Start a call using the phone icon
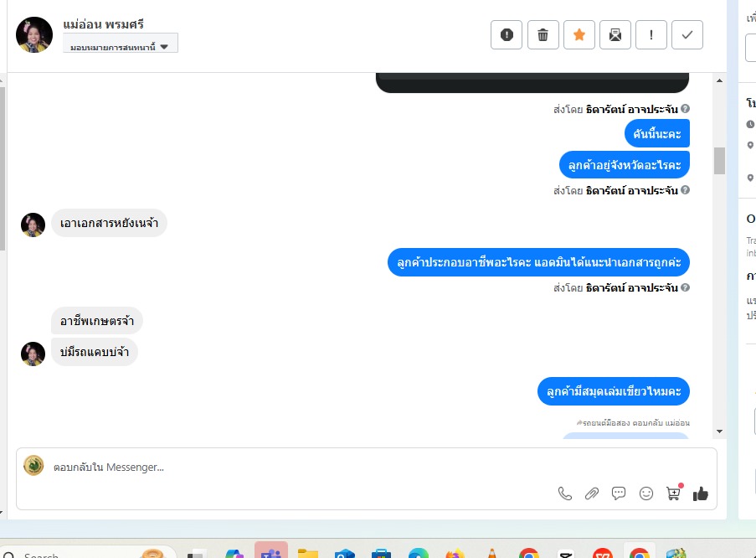The height and width of the screenshot is (558, 756). pyautogui.click(x=564, y=493)
